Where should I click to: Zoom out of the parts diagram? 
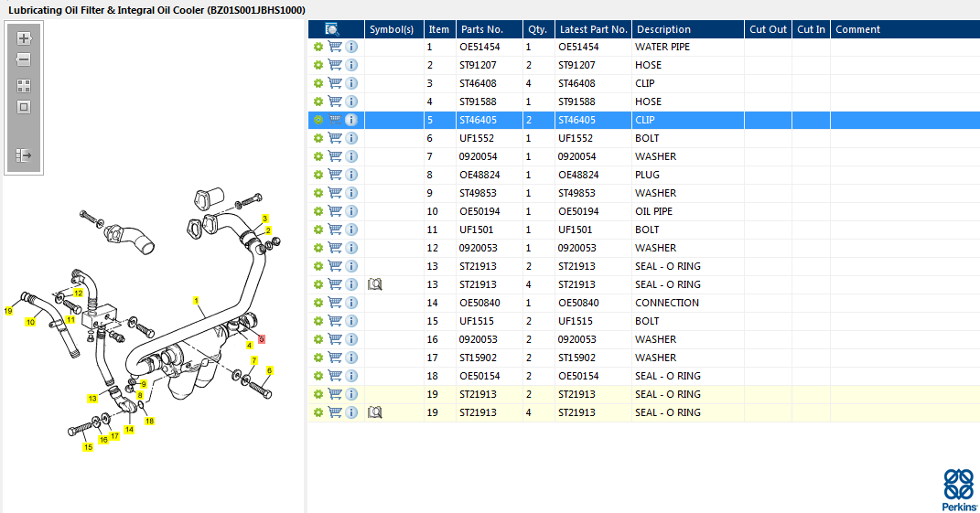[x=23, y=60]
